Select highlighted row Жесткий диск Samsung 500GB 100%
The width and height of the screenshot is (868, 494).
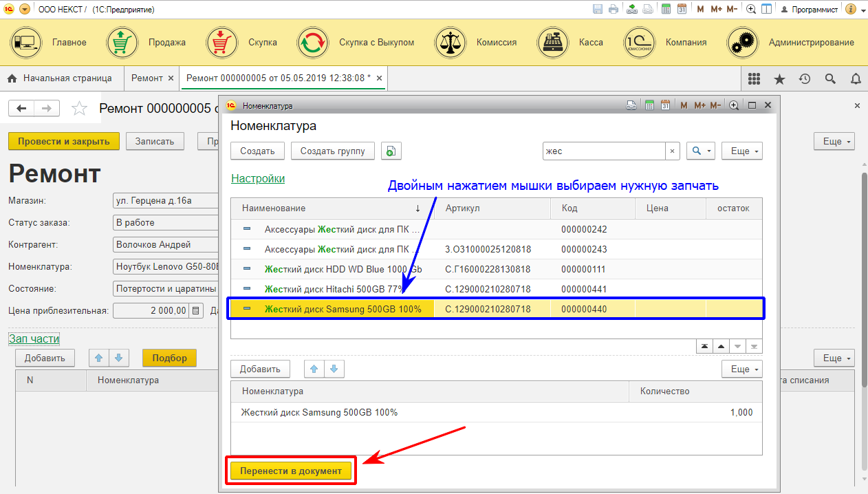497,309
